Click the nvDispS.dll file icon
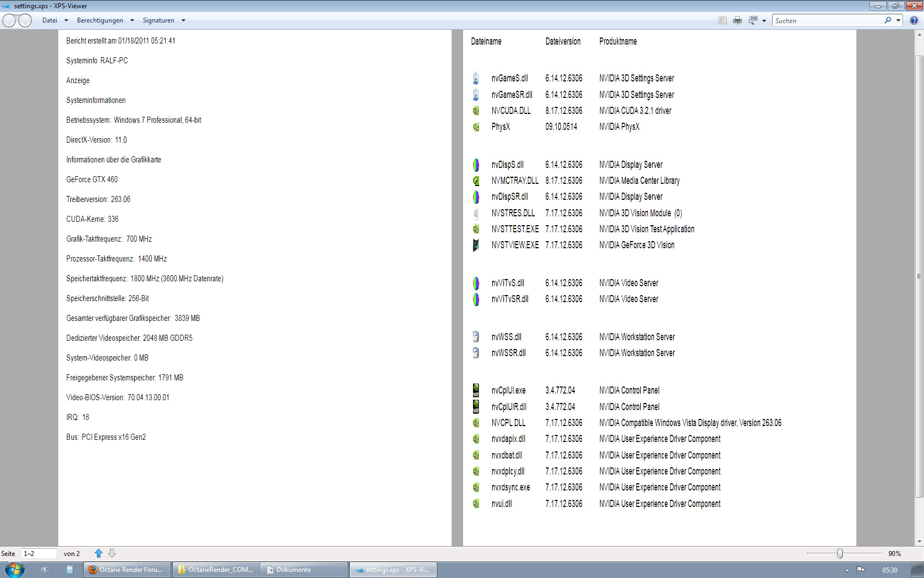The height and width of the screenshot is (578, 924). [x=476, y=165]
